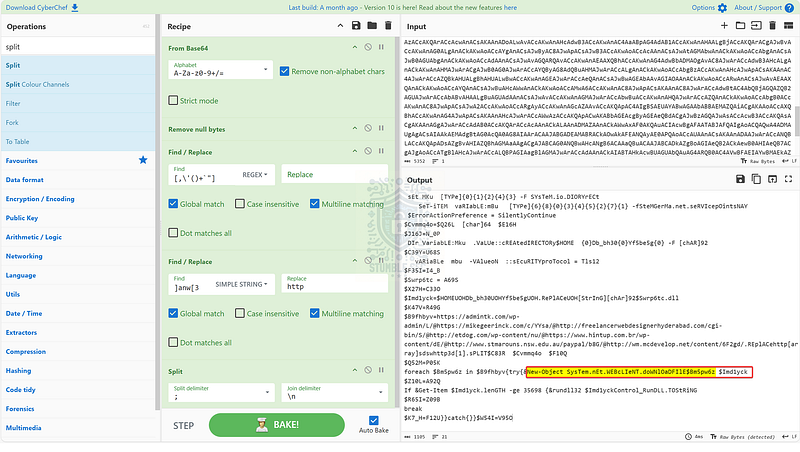
Task: Toggle Remove non-alphabet chars checkbox
Action: pyautogui.click(x=284, y=71)
